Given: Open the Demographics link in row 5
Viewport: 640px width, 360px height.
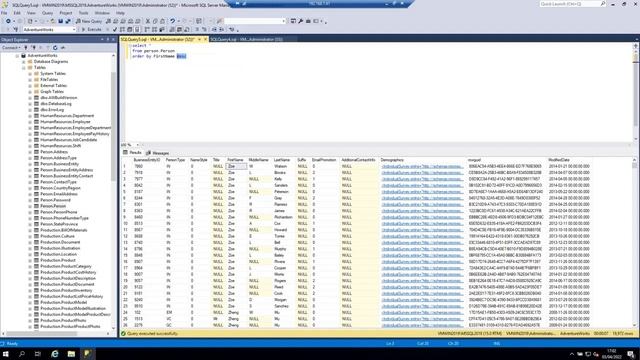Looking at the screenshot, I should [422, 191].
